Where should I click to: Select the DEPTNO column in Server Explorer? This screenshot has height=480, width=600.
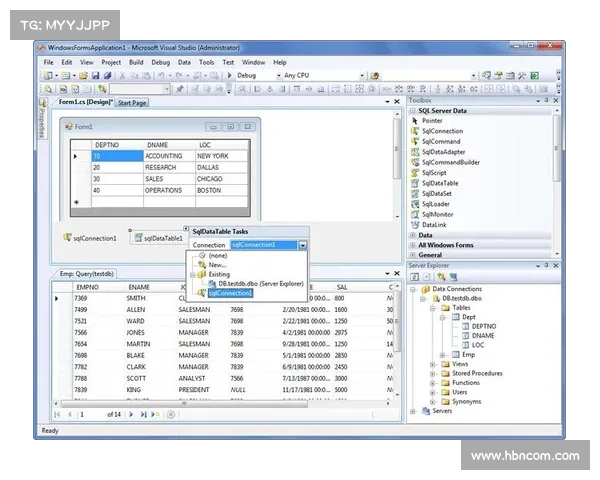(x=484, y=327)
